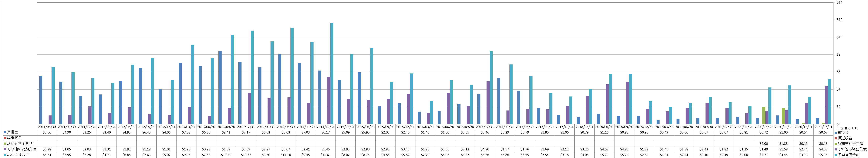
Task: Select the 2018/09/30 date column header
Action: [624, 127]
